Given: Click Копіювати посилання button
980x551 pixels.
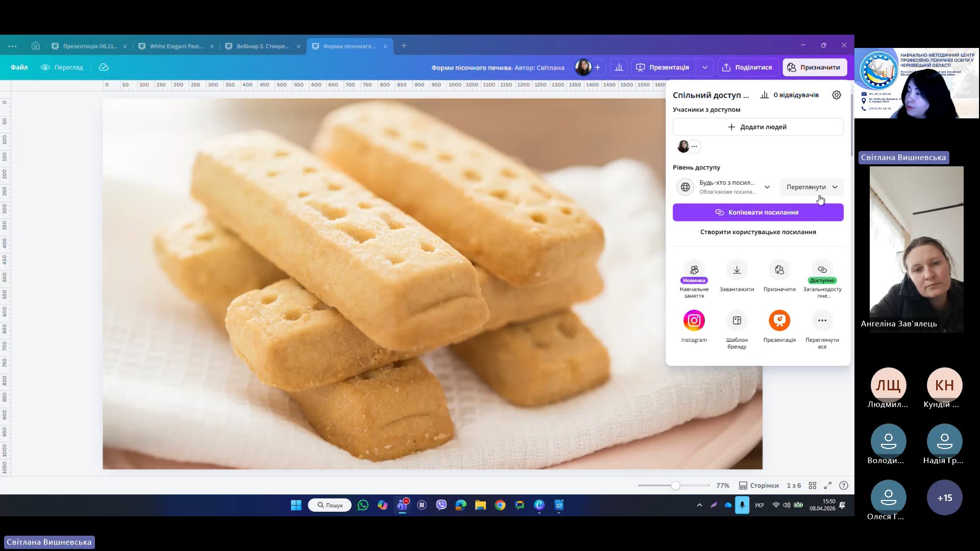Looking at the screenshot, I should point(757,212).
